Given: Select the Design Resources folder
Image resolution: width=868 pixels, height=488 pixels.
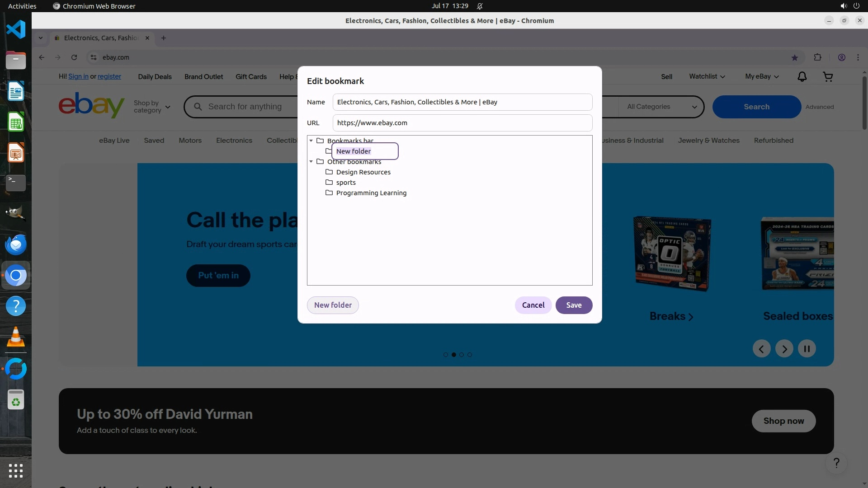Looking at the screenshot, I should (x=363, y=172).
